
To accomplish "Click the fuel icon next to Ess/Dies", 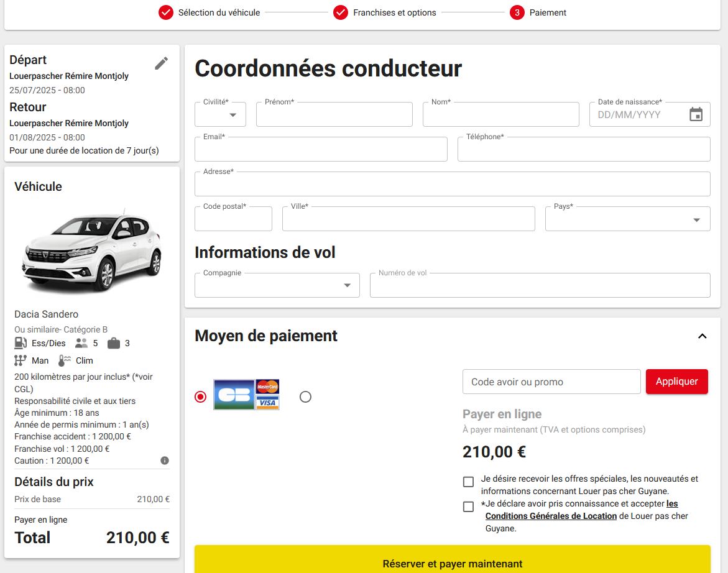I will pos(19,342).
